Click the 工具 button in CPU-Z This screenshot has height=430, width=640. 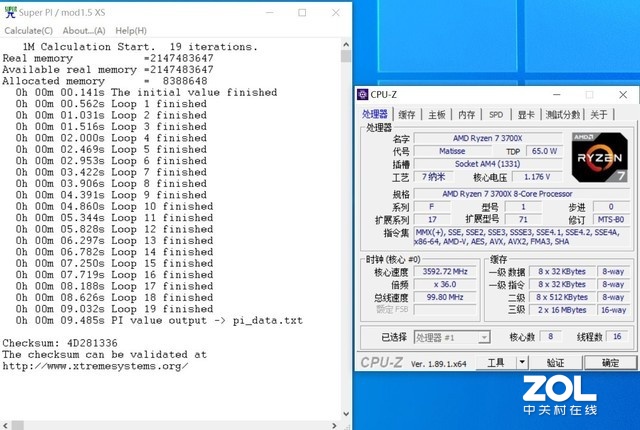pyautogui.click(x=496, y=362)
